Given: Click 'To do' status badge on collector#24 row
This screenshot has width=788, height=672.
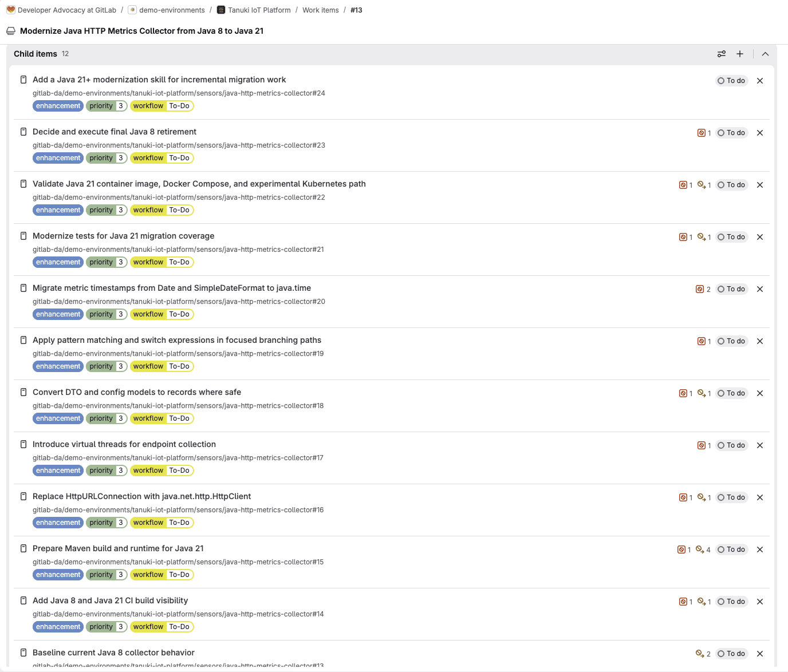Looking at the screenshot, I should click(731, 81).
